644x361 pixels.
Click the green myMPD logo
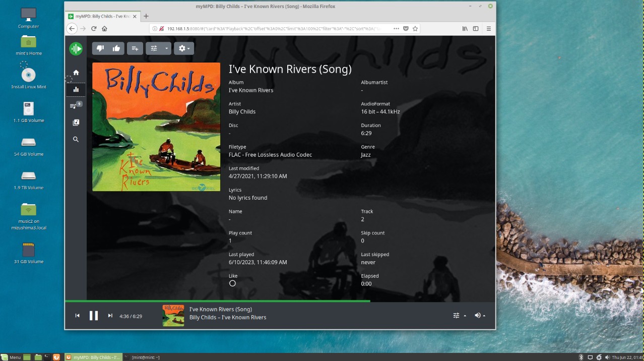coord(76,48)
